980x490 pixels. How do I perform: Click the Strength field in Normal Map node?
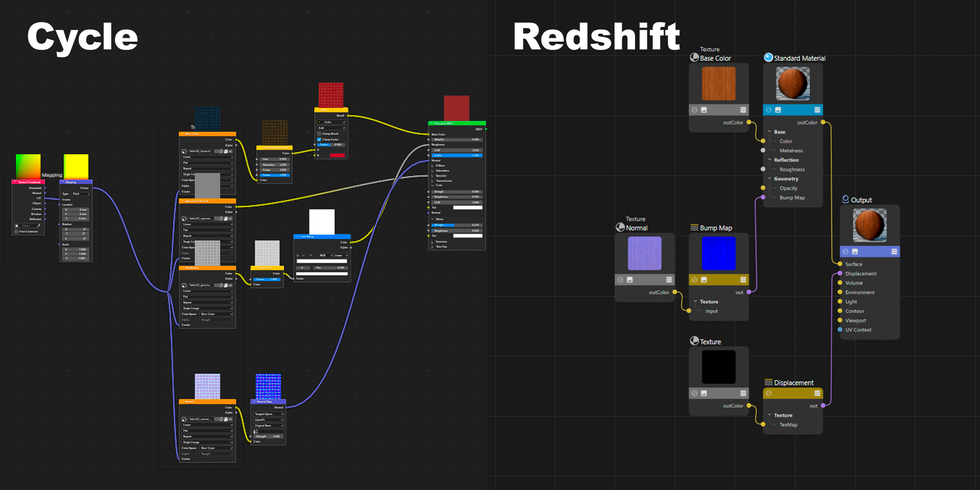tap(268, 436)
